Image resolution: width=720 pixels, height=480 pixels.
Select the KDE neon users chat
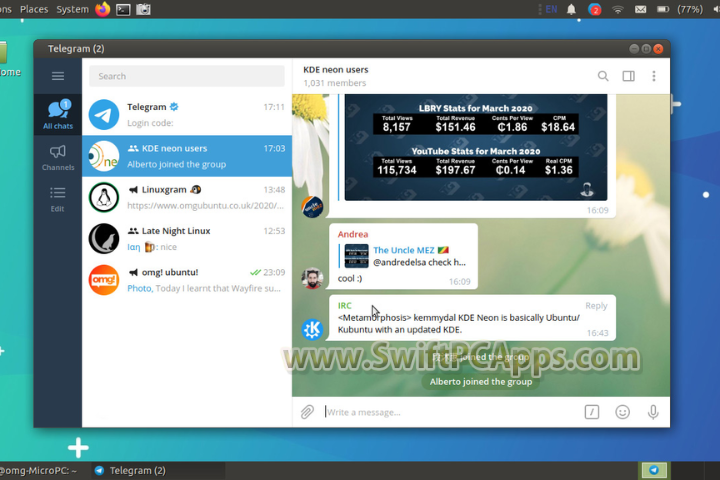pyautogui.click(x=187, y=156)
